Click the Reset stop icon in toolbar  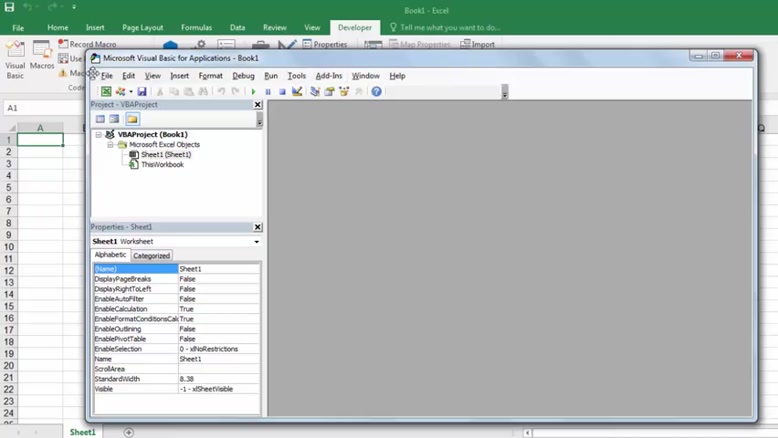(x=282, y=91)
